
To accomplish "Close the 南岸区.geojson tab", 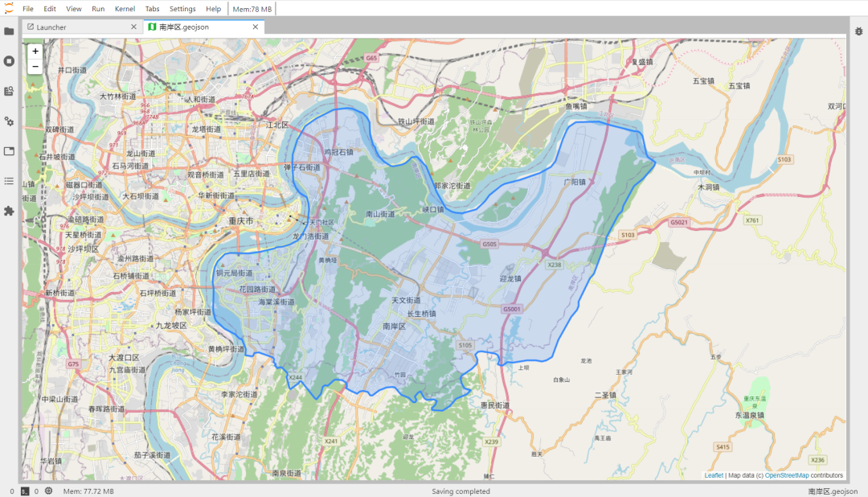I will 256,27.
